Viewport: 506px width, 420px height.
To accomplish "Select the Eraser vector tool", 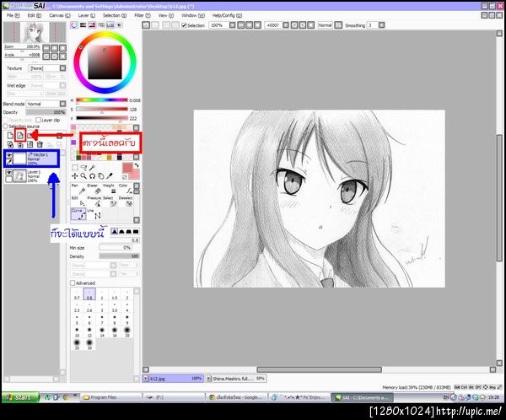I will 94,190.
